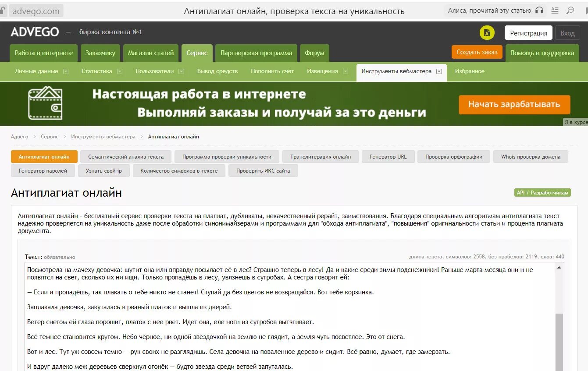Open Whois проверка домена tool
588x371 pixels.
[x=531, y=157]
